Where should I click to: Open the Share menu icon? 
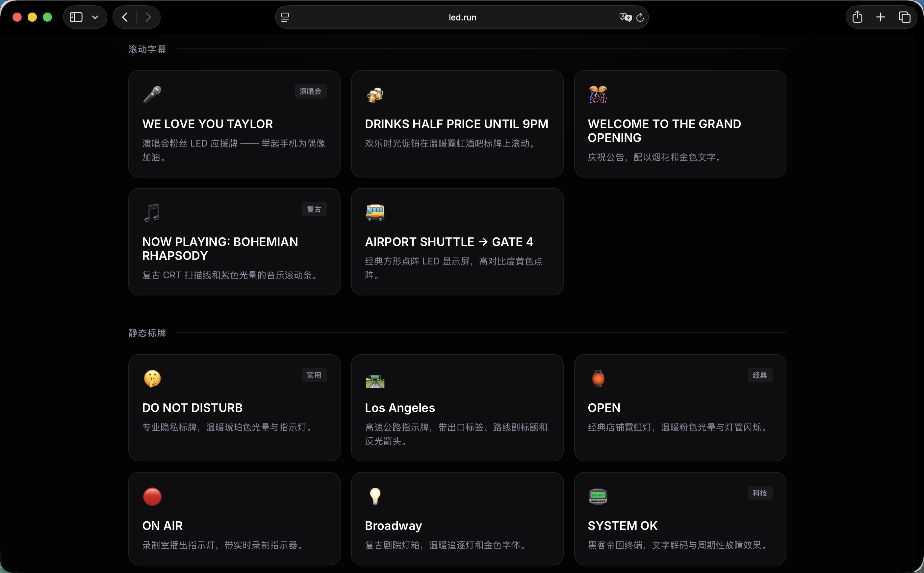coord(857,17)
